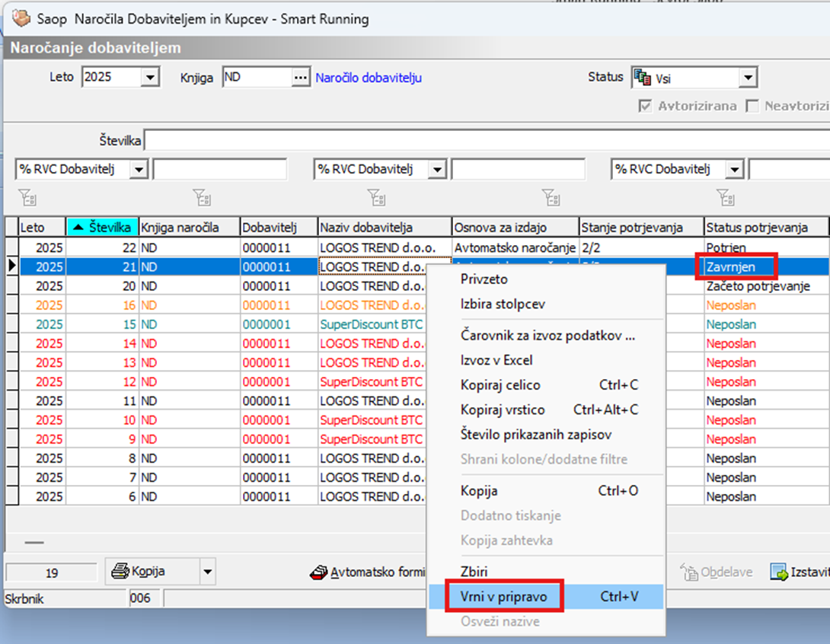
Task: Click Neposlan status in row 14
Action: [x=730, y=344]
